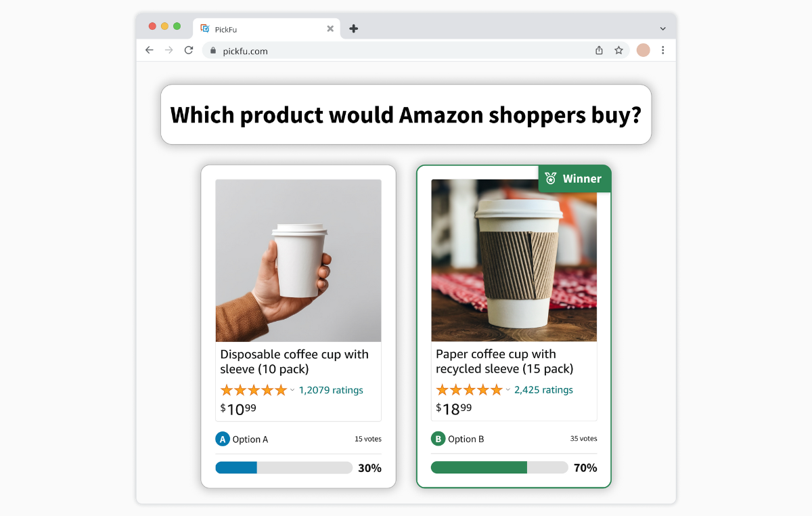The image size is (812, 516).
Task: Expand star rating chevron for Option A
Action: (x=292, y=390)
